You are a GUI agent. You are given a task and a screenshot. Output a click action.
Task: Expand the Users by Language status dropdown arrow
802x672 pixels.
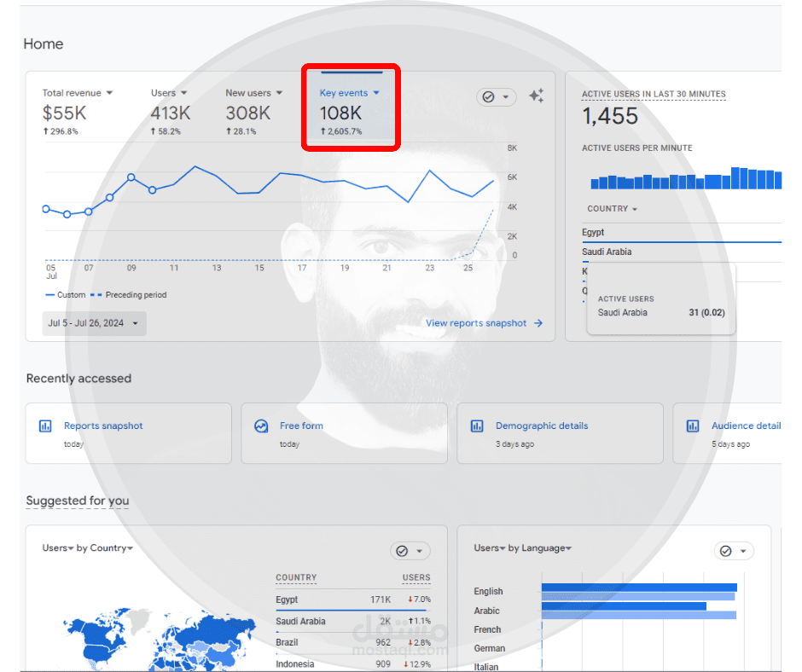743,551
